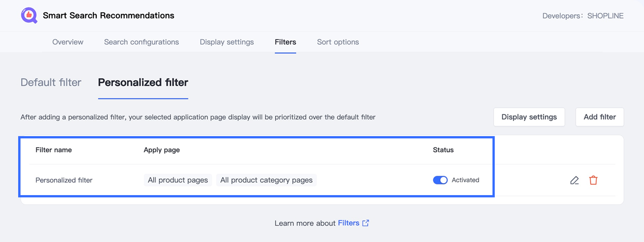Click the Personalized filter name in table row
Screen dimensions: 644x242
(x=64, y=180)
